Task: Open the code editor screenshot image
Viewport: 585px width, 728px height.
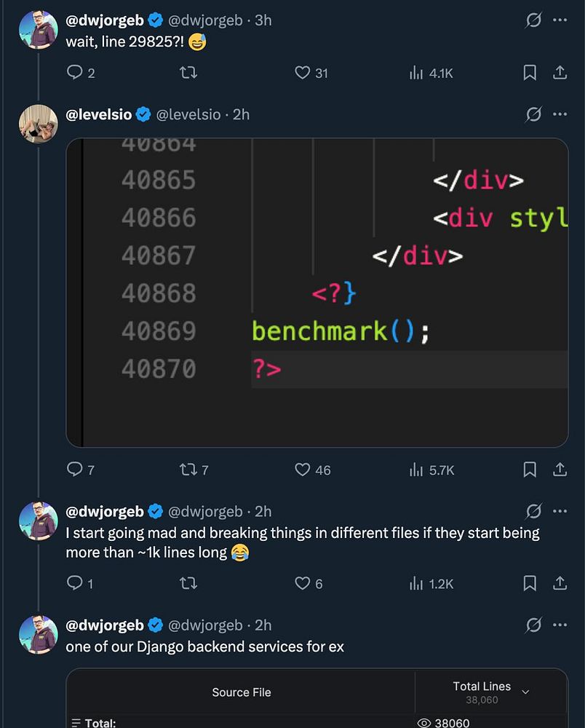Action: tap(317, 292)
